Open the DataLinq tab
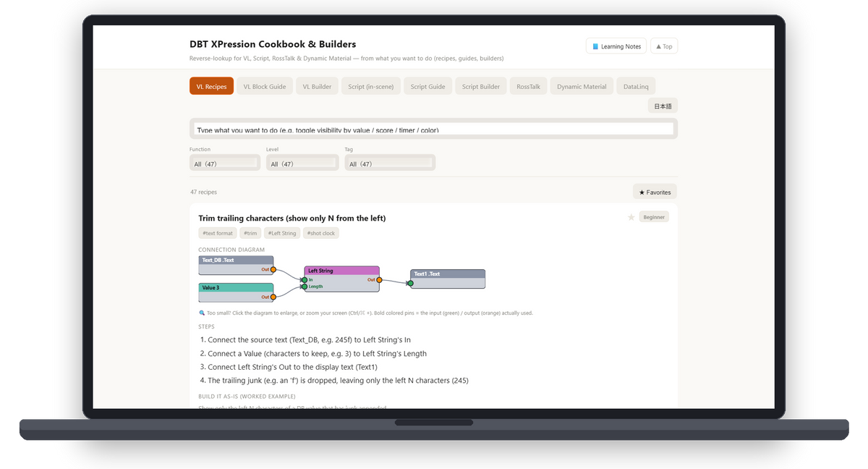 pos(637,86)
